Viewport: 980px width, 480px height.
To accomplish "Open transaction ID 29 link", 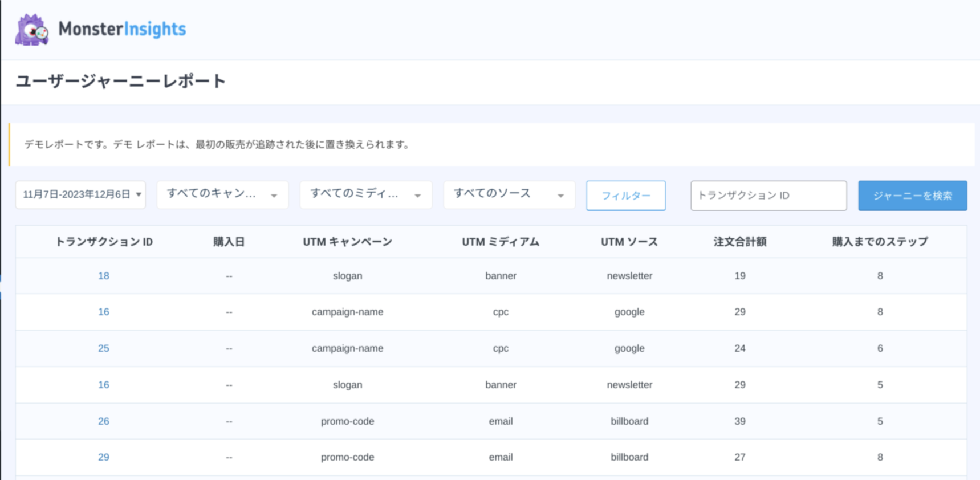I will tap(103, 457).
